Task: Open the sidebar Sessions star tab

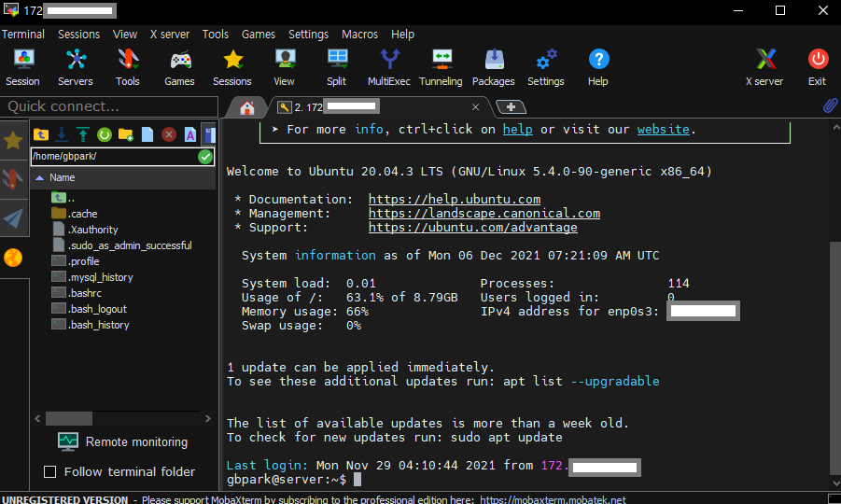Action: 13,141
